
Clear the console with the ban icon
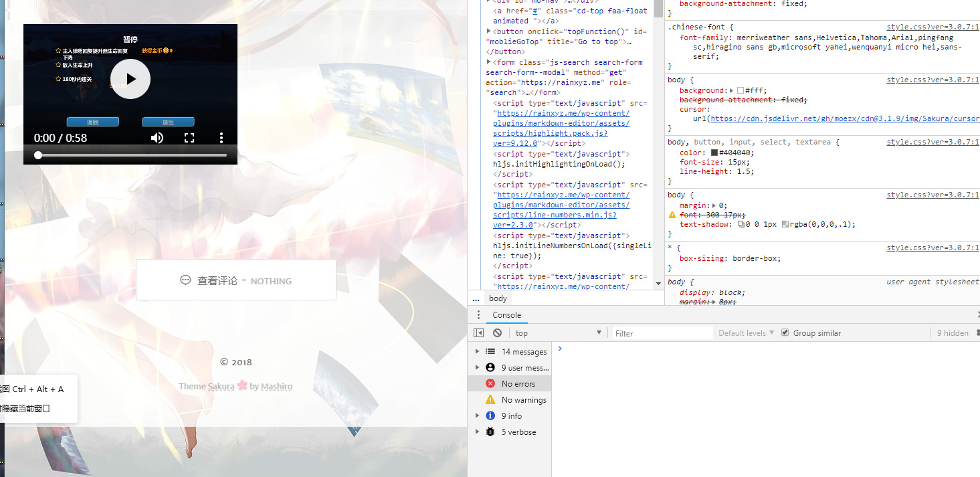pos(497,332)
